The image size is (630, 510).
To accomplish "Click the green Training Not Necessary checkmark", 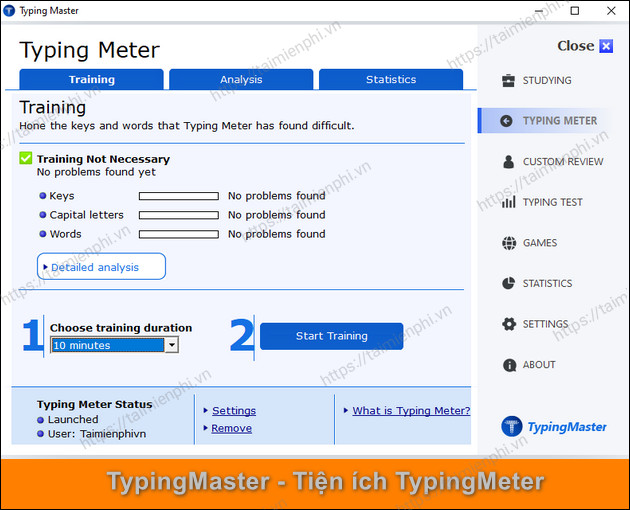I will click(26, 158).
